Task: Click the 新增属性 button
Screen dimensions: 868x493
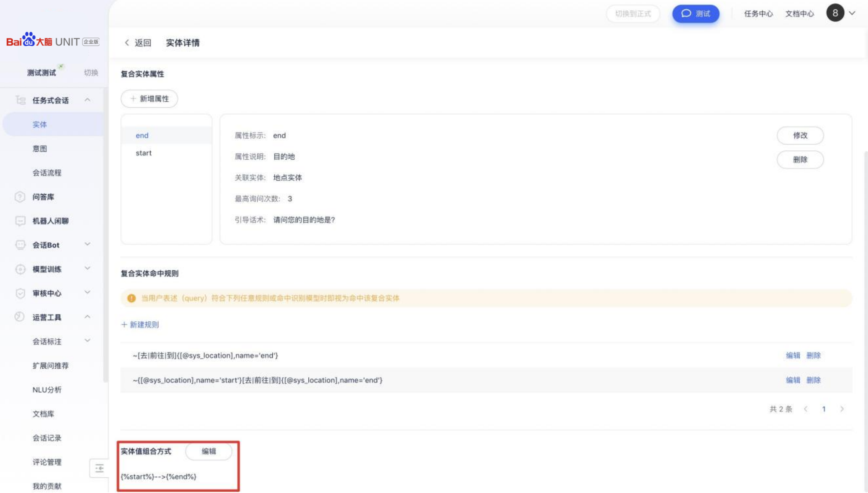Action: pos(149,99)
